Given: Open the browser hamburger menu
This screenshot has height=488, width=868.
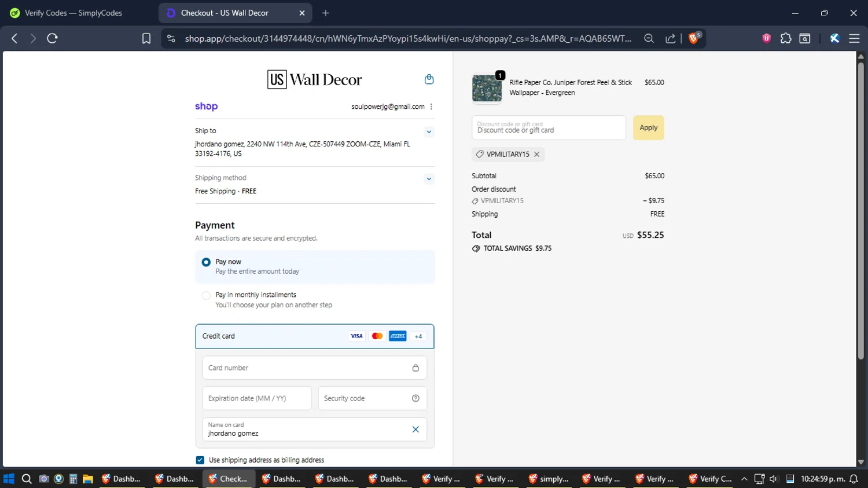Looking at the screenshot, I should (x=854, y=38).
